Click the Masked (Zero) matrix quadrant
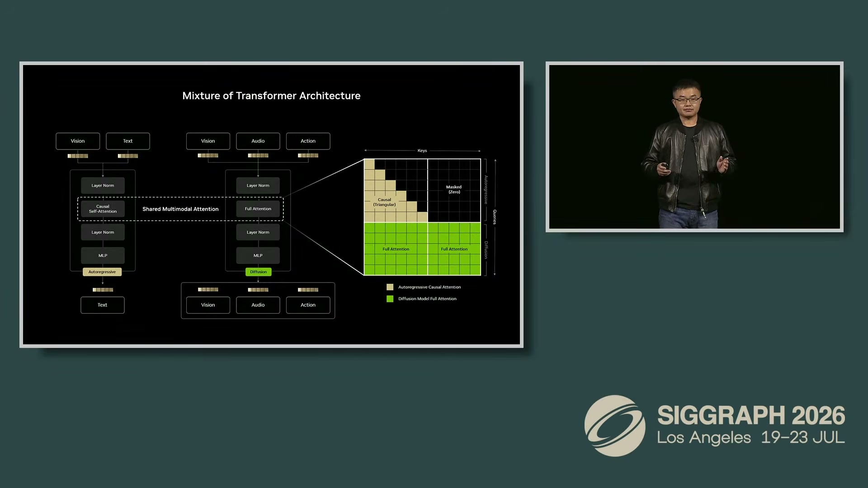 [454, 190]
